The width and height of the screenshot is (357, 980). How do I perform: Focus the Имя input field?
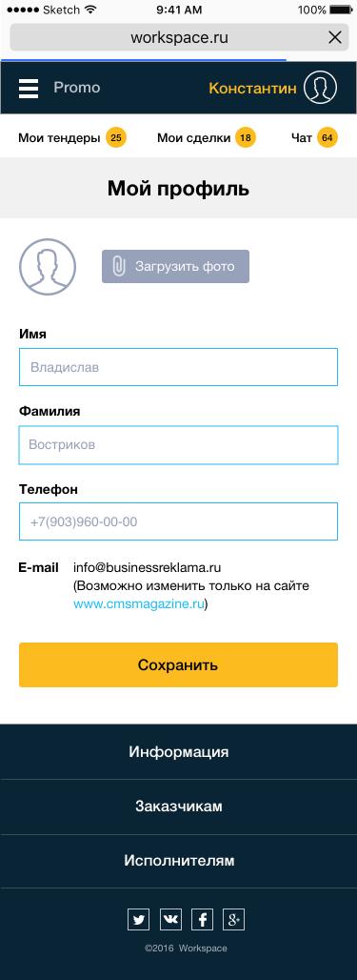click(x=179, y=367)
